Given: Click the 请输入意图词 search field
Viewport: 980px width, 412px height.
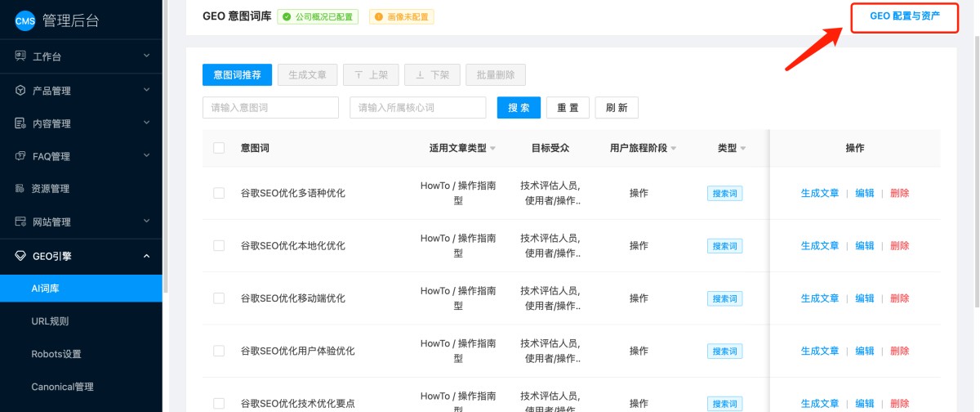Looking at the screenshot, I should pyautogui.click(x=270, y=108).
